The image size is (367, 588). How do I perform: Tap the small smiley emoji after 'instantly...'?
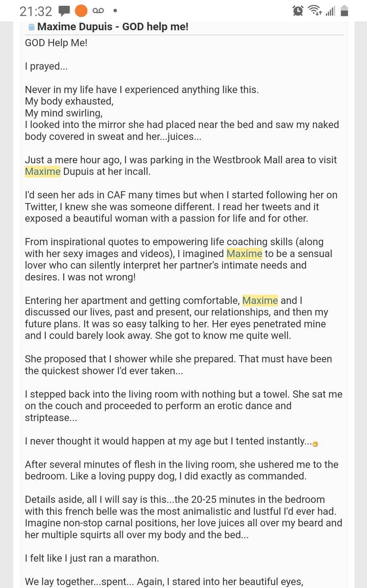[x=315, y=444]
